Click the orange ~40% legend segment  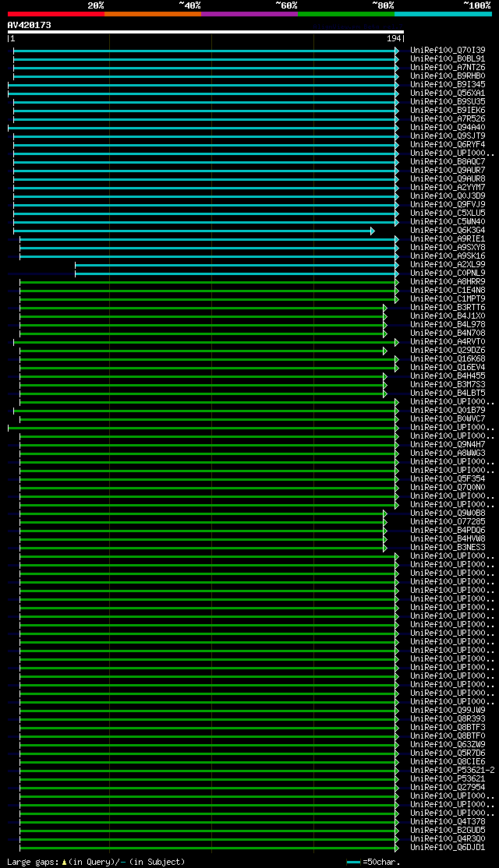click(153, 13)
